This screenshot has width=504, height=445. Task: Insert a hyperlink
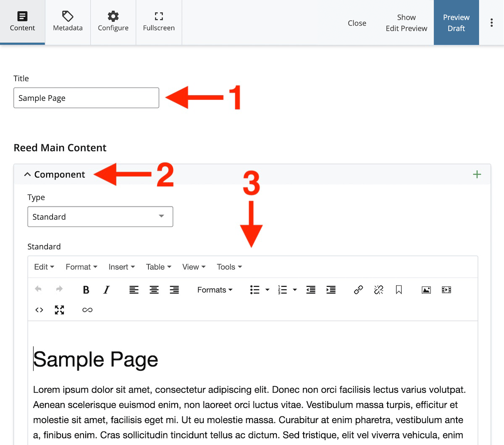pyautogui.click(x=358, y=290)
